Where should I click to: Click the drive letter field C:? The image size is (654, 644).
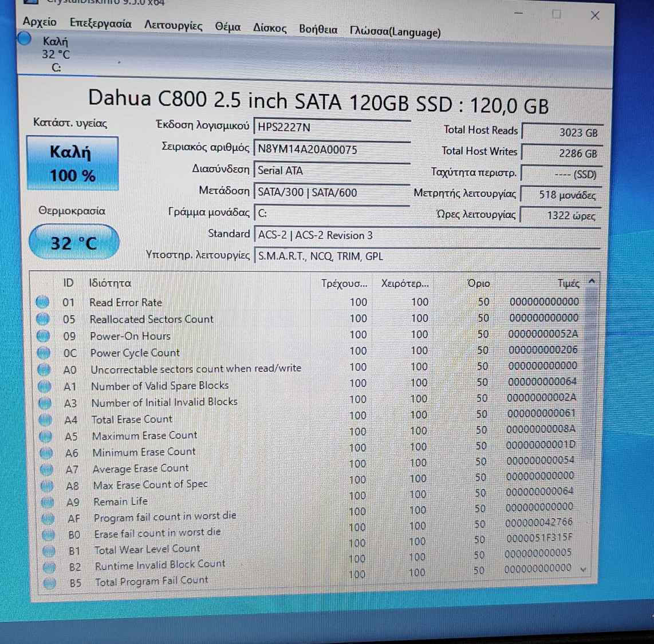point(332,214)
